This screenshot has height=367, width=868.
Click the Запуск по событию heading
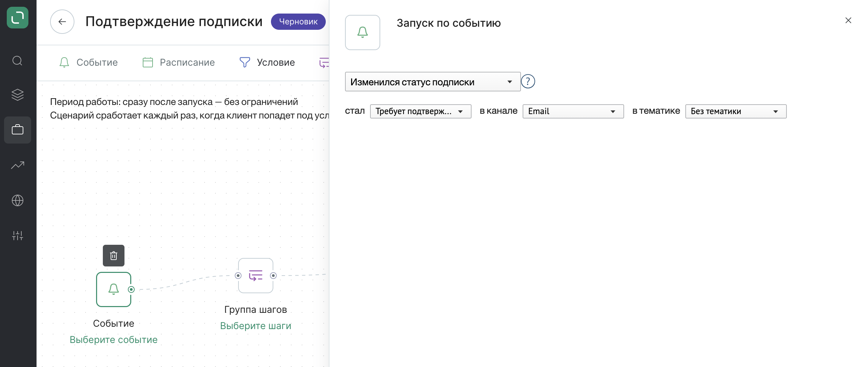[x=449, y=23]
